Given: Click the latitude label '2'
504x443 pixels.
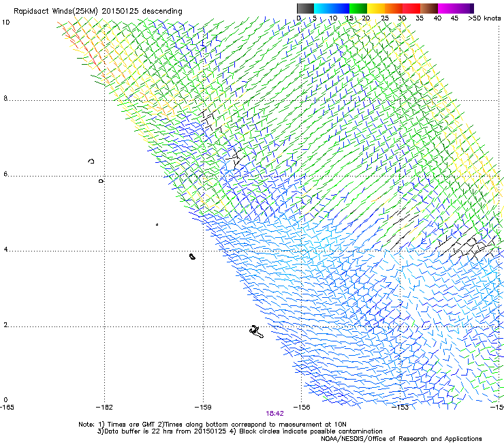Looking at the screenshot, I should 5,325.
